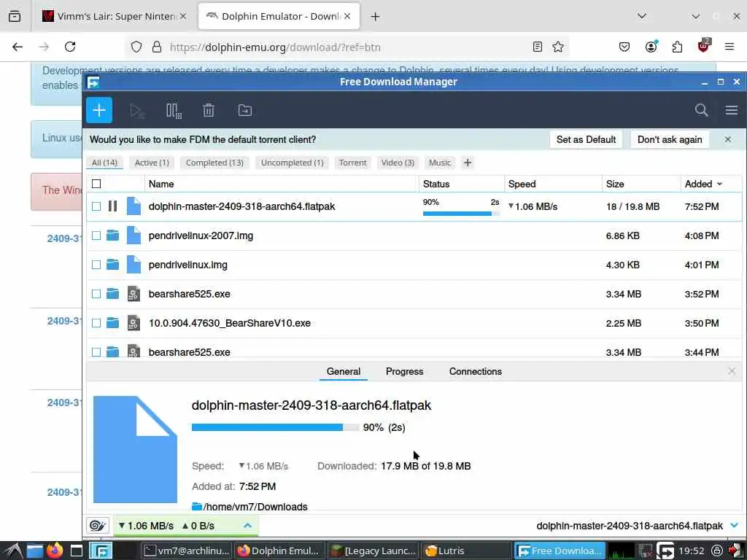This screenshot has height=560, width=747.
Task: Click the Firefox URL address field
Action: tap(348, 47)
